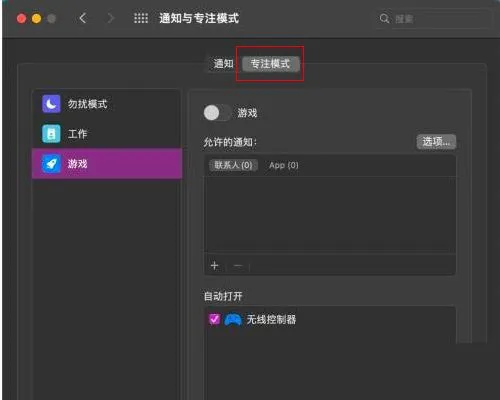The width and height of the screenshot is (500, 400).
Task: Click the minus remove button
Action: (x=238, y=266)
